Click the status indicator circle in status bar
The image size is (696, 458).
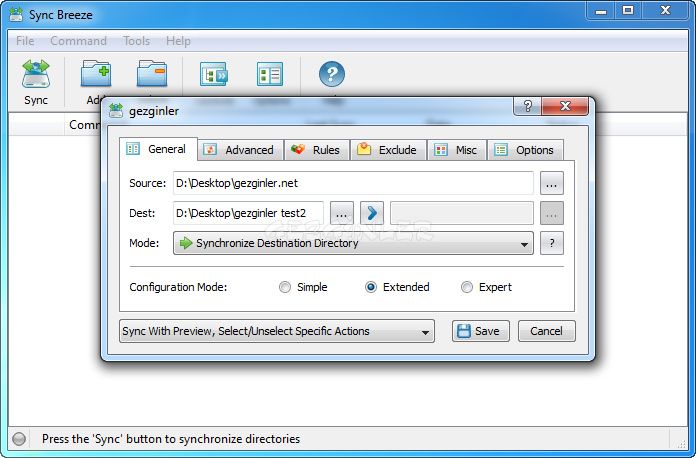19,439
